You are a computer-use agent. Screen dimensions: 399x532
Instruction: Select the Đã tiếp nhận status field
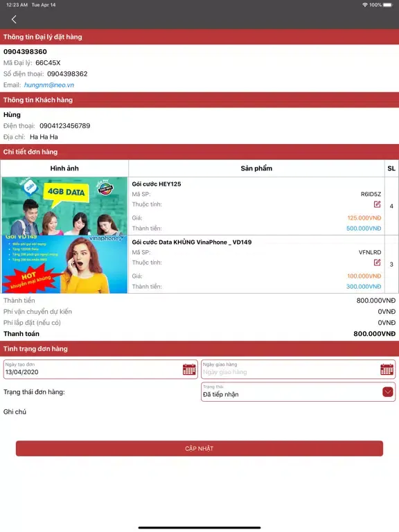299,392
